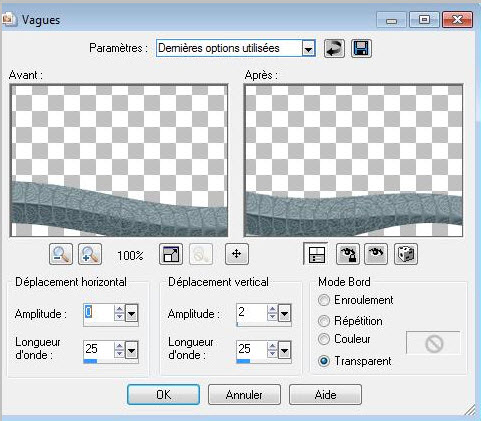Click the proof eye icon
The width and height of the screenshot is (481, 421).
pos(376,254)
